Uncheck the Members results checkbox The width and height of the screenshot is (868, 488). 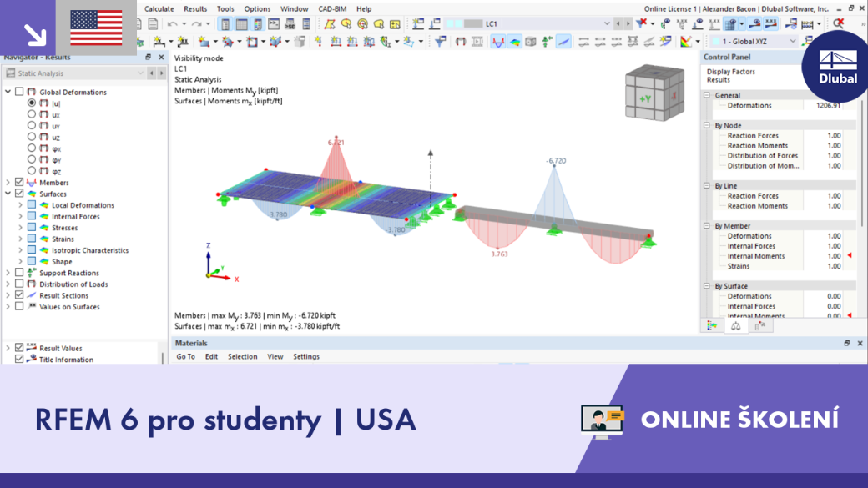pos(19,182)
